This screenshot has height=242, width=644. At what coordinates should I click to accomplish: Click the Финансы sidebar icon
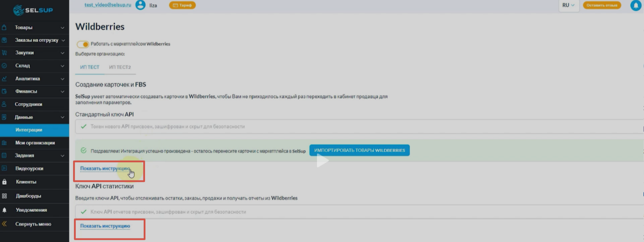pos(4,91)
